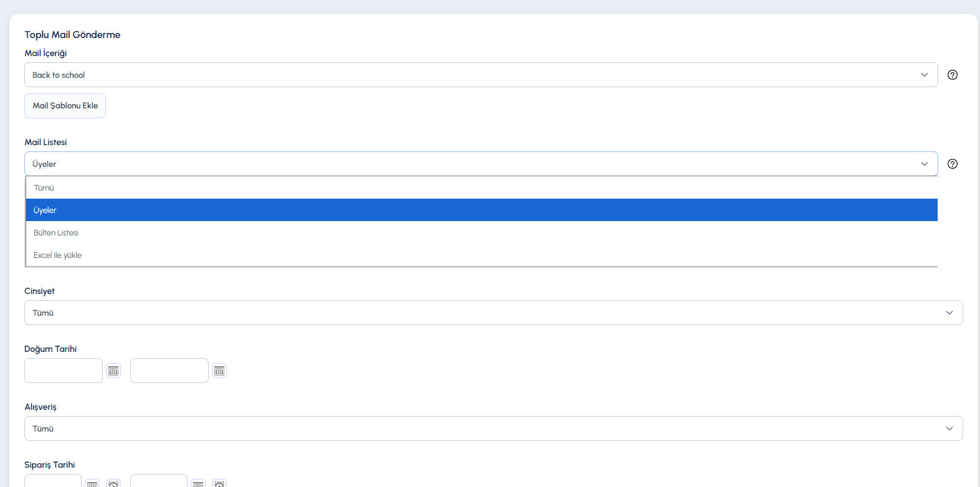Image resolution: width=980 pixels, height=487 pixels.
Task: Select Tümü option in Mail Listesi list
Action: click(482, 187)
